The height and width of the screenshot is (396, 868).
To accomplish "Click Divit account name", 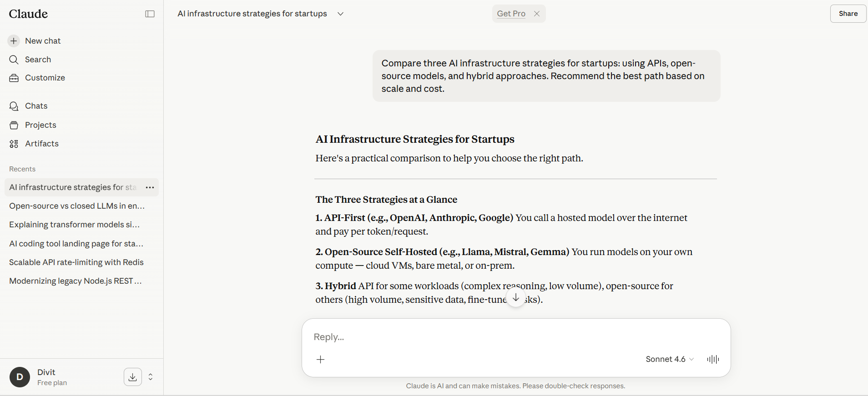I will [x=46, y=372].
